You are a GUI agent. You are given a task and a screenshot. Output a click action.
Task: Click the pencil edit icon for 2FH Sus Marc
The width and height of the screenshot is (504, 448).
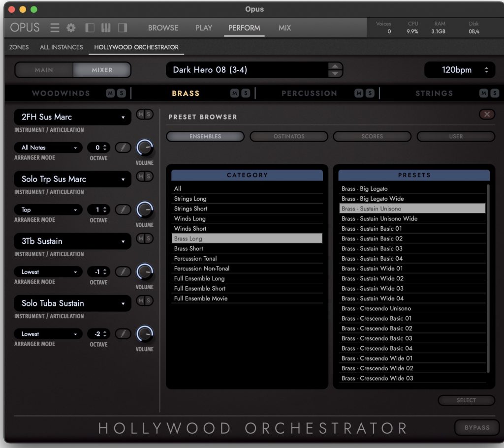pyautogui.click(x=123, y=148)
